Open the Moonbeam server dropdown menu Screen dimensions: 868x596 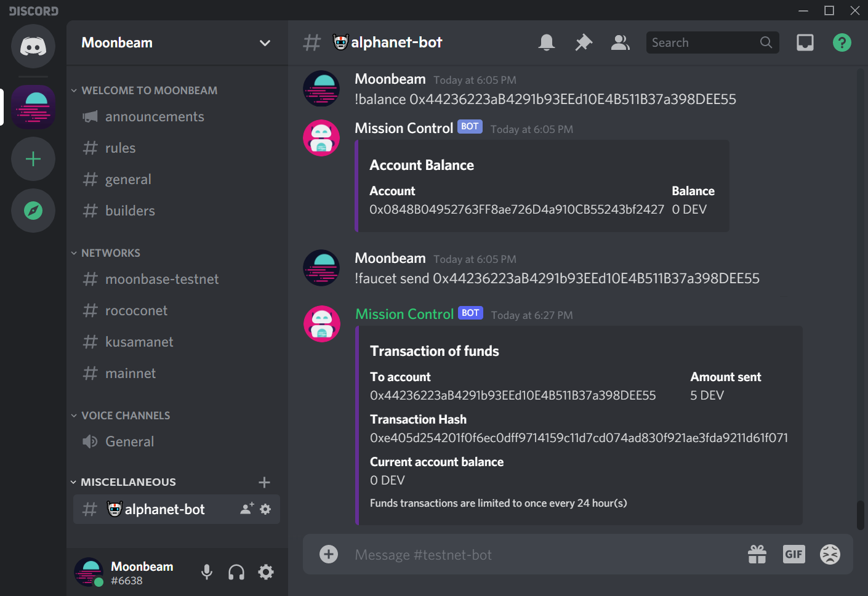pos(177,42)
